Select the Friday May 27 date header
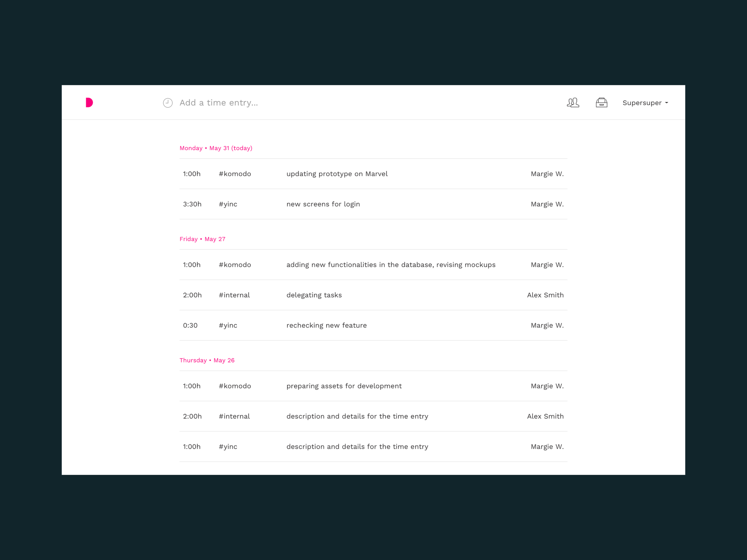747x560 pixels. point(202,239)
